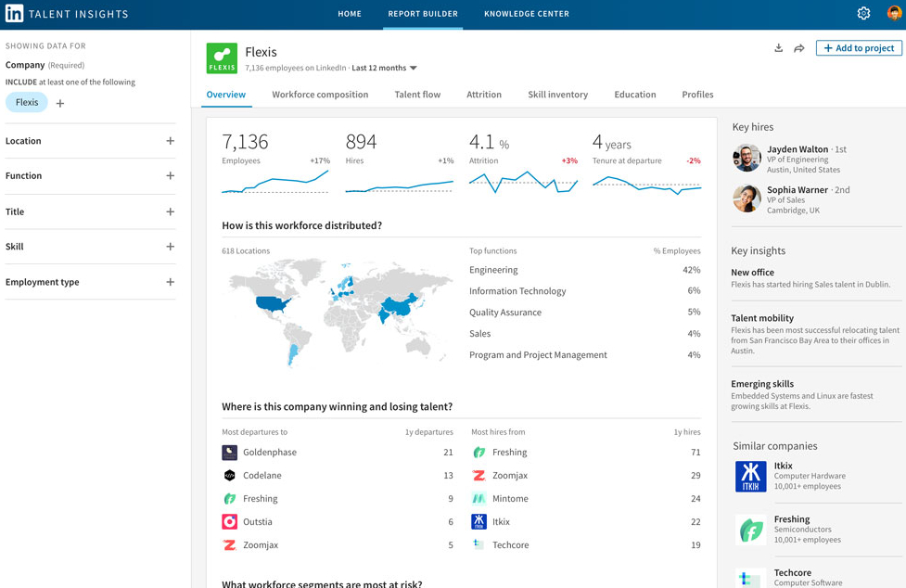Open the user profile avatar menu
This screenshot has width=906, height=588.
895,13
